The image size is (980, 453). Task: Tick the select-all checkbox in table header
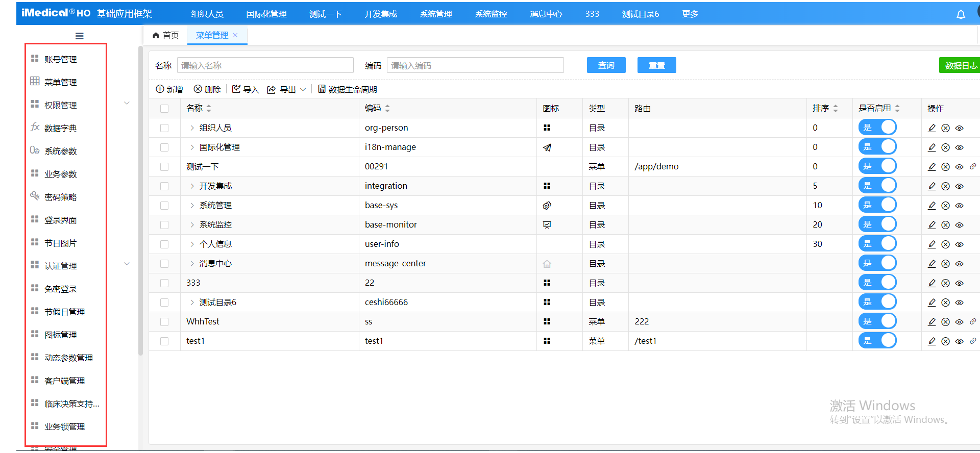(x=164, y=109)
